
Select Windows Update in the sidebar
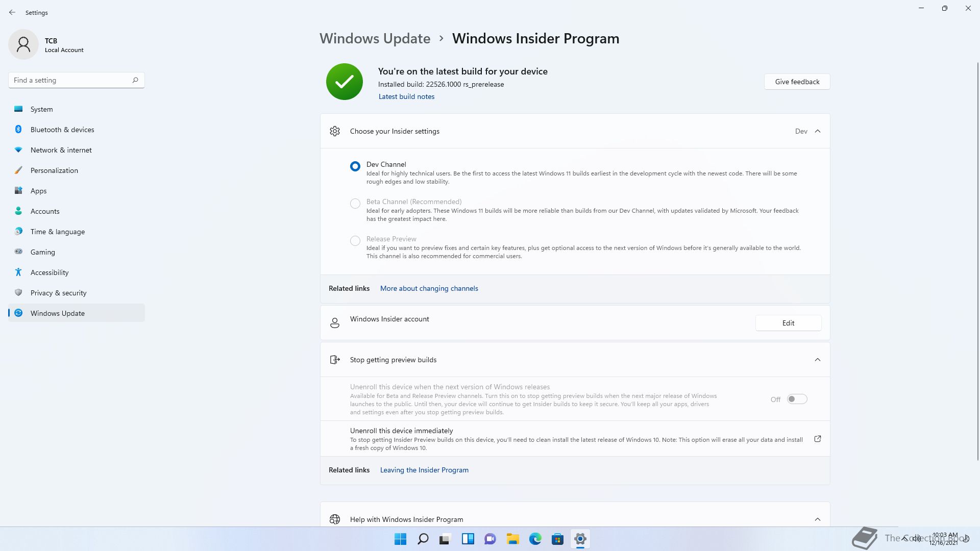click(x=77, y=313)
